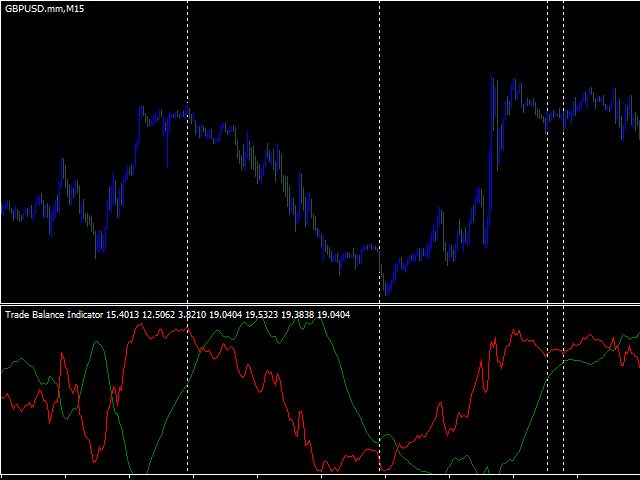Viewport: 640px width, 480px height.
Task: Click the red line's highest peak left of first separator
Action: 140,325
